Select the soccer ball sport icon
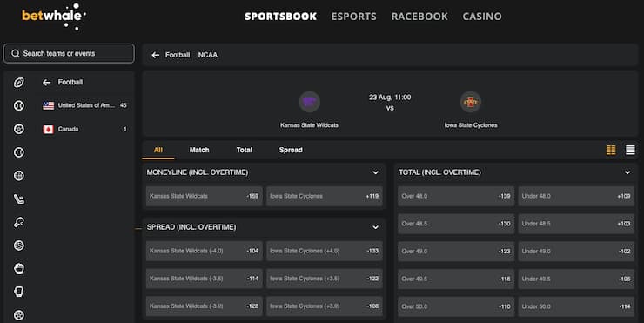Image resolution: width=644 pixels, height=323 pixels. point(19,129)
